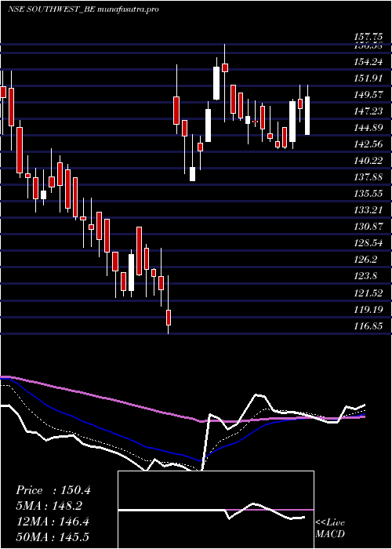Click the 135.55 price level label
Viewport: 392px width, 549px height.
368,194
